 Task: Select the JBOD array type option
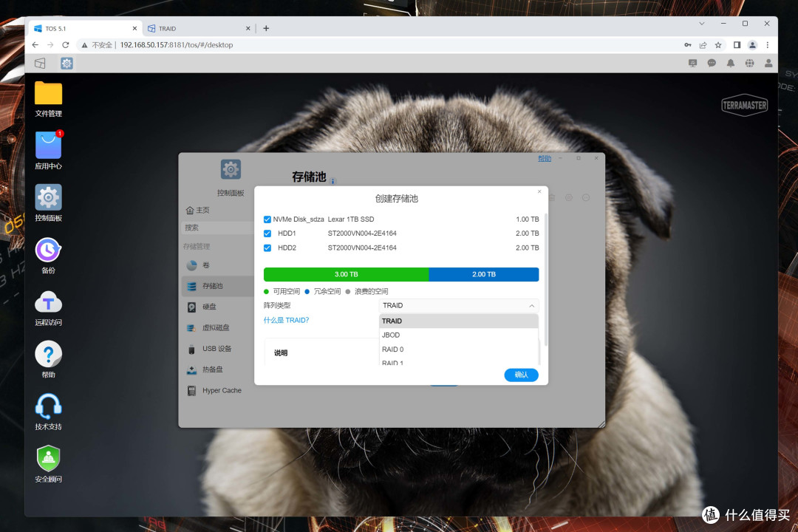[x=459, y=335]
